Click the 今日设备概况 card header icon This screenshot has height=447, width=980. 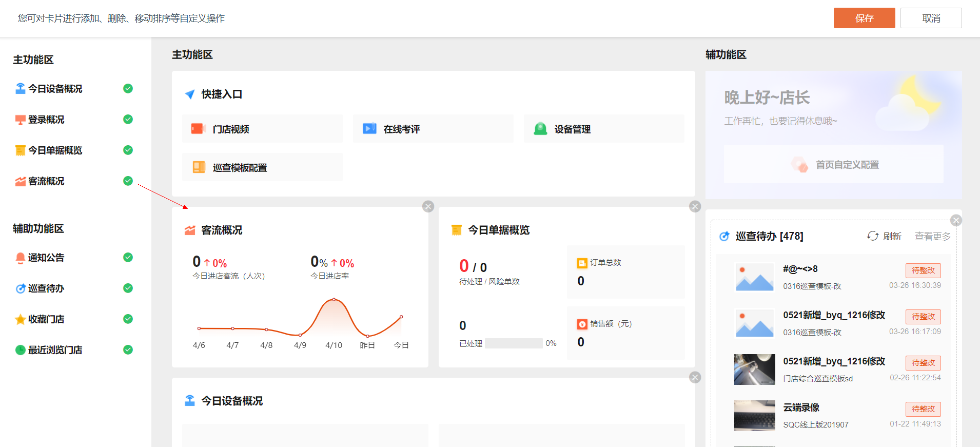click(190, 401)
